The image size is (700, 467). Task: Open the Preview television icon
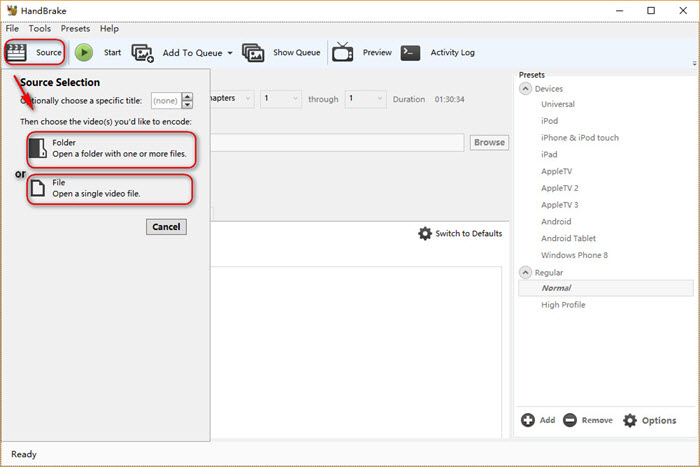pyautogui.click(x=342, y=52)
